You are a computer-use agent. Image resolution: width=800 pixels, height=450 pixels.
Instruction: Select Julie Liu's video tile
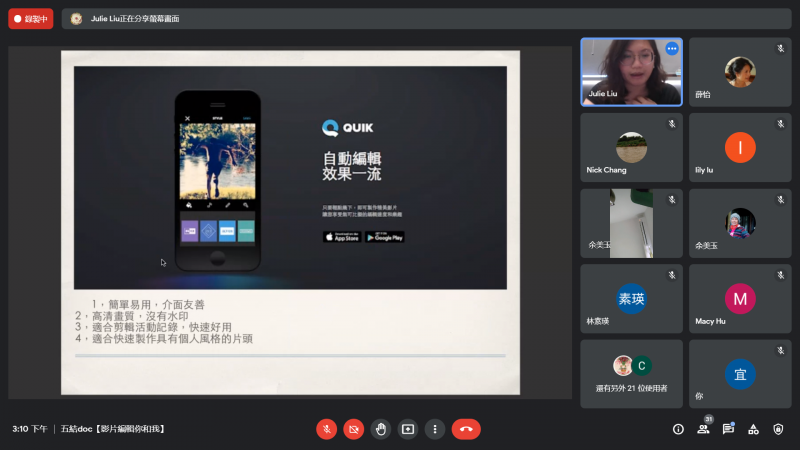631,72
